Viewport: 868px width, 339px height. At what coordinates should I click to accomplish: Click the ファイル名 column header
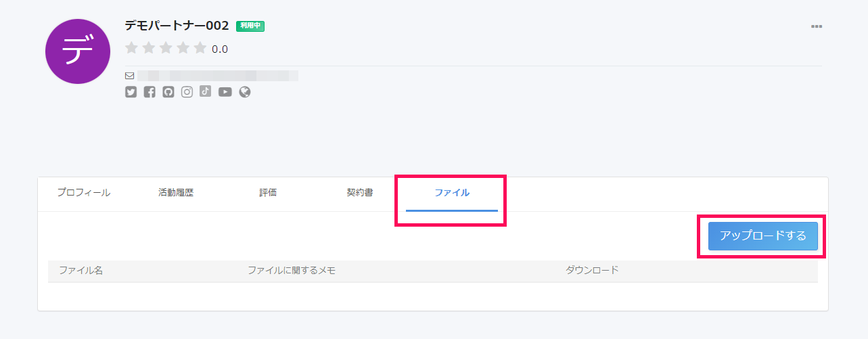click(x=81, y=271)
